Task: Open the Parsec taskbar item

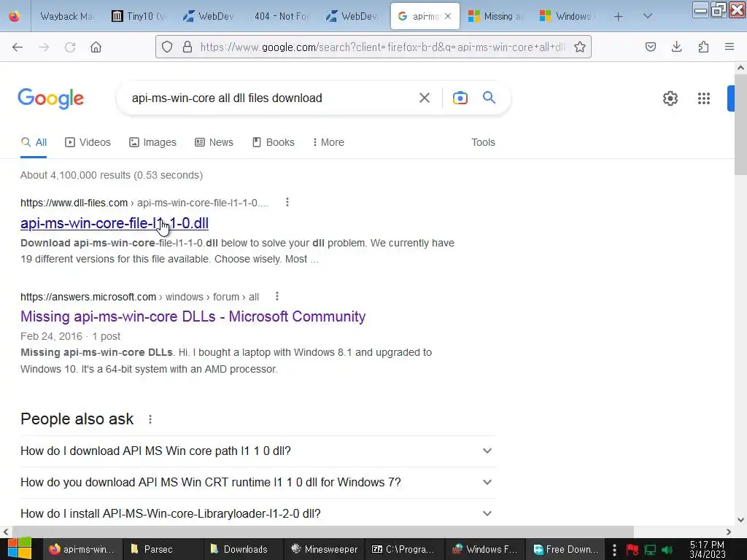Action: coord(164,550)
